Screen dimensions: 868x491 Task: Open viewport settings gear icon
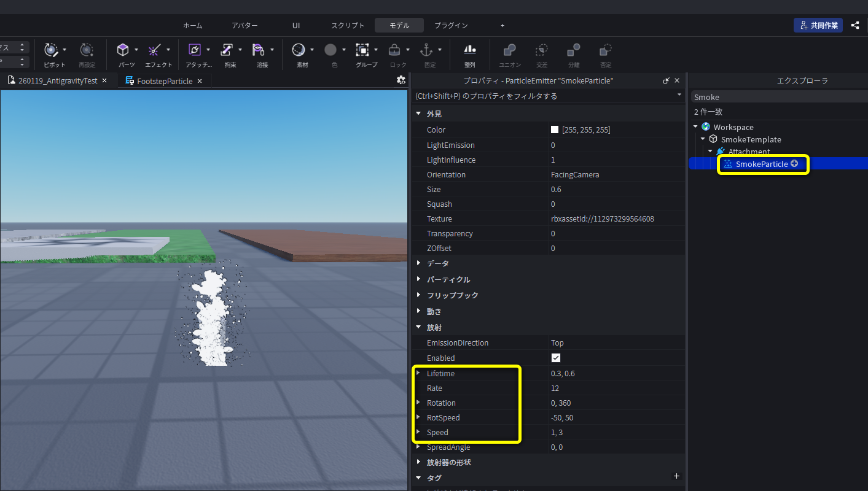point(401,80)
